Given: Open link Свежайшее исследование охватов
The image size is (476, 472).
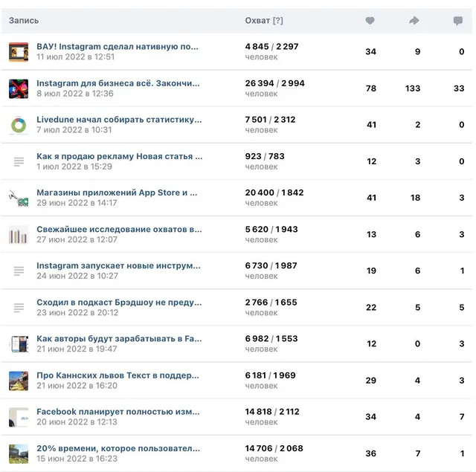Looking at the screenshot, I should pyautogui.click(x=119, y=230).
